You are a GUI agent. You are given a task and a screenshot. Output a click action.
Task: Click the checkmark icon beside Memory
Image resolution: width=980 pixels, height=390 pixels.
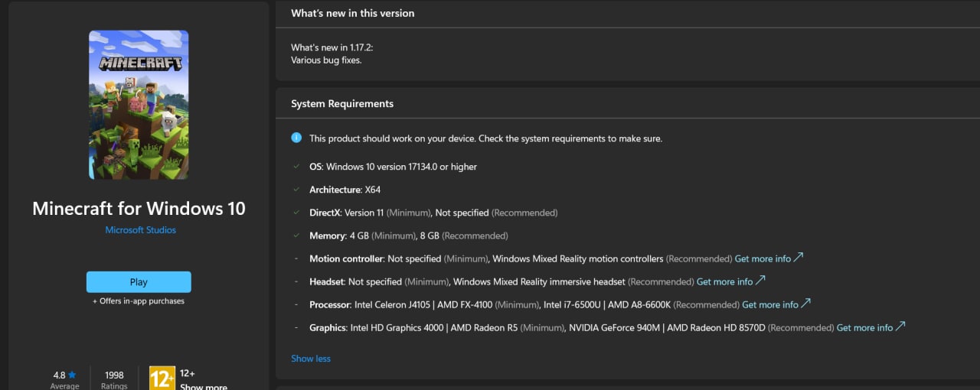[296, 236]
